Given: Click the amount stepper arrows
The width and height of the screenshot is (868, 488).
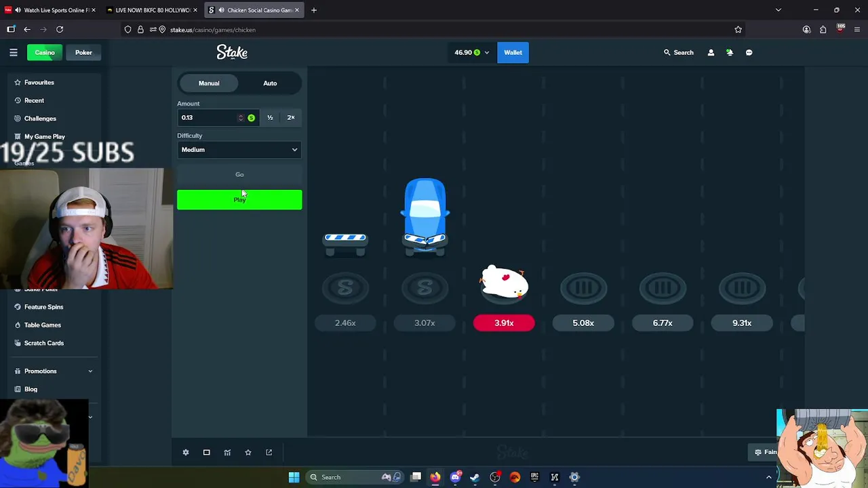Looking at the screenshot, I should click(241, 117).
